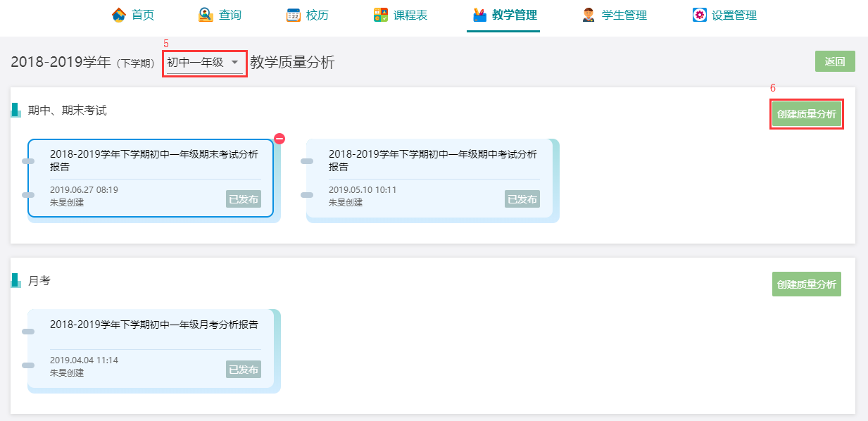Click the 返回 button
The height and width of the screenshot is (421, 868).
(x=835, y=61)
